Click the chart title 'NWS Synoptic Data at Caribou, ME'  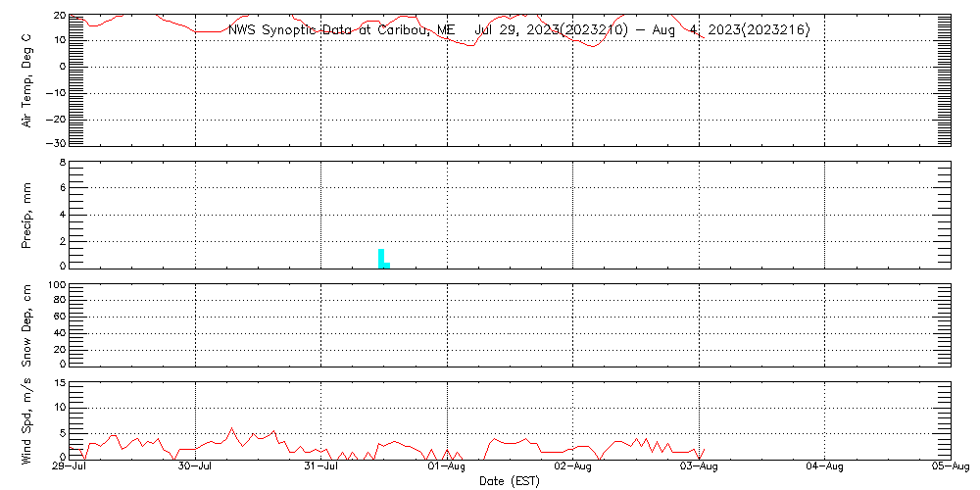click(x=341, y=29)
